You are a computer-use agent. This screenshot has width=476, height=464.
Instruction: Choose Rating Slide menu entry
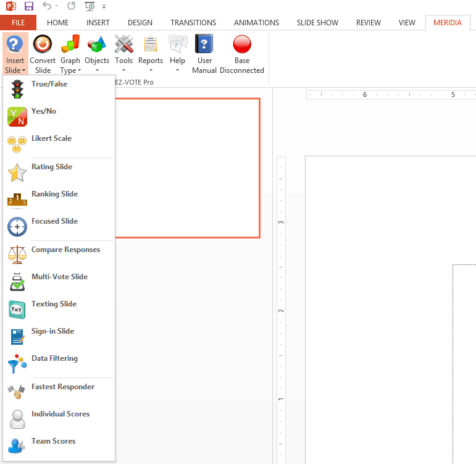59,172
